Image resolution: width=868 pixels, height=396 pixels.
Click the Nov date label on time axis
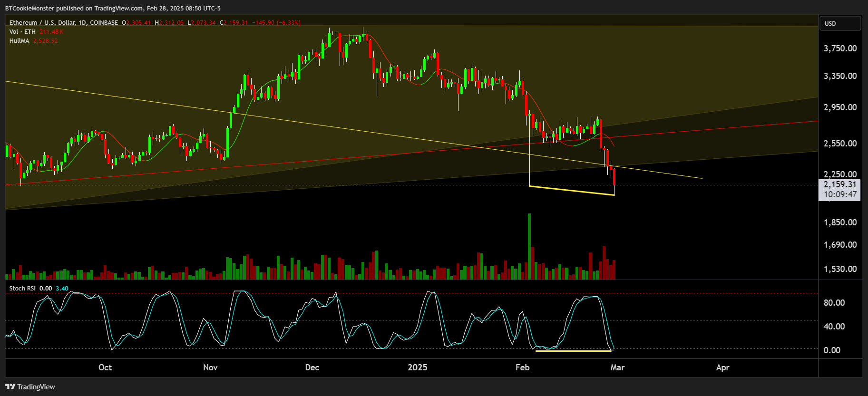pos(210,367)
